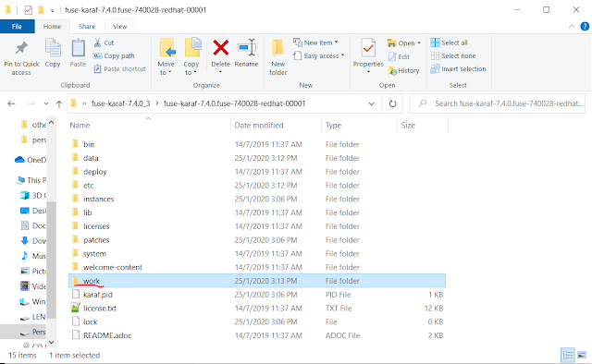The image size is (592, 364).
Task: Click Paste shortcut option
Action: 119,69
